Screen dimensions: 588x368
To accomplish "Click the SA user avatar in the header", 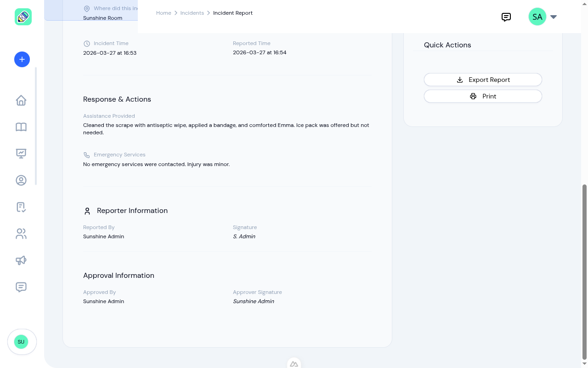I will (537, 17).
